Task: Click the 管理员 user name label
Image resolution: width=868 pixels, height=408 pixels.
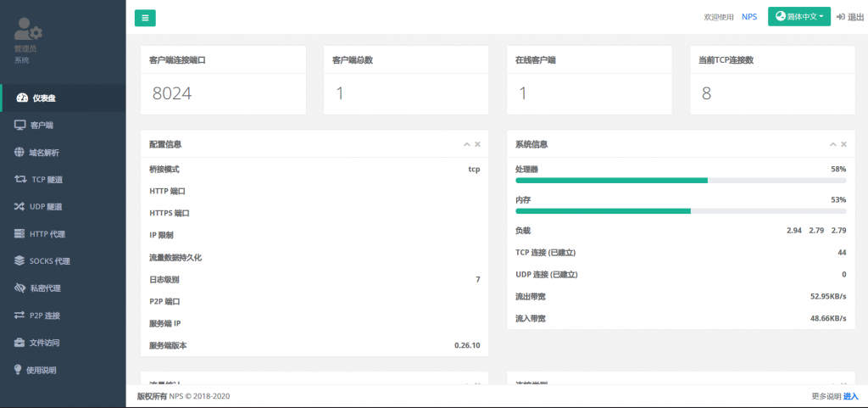Action: pos(25,48)
